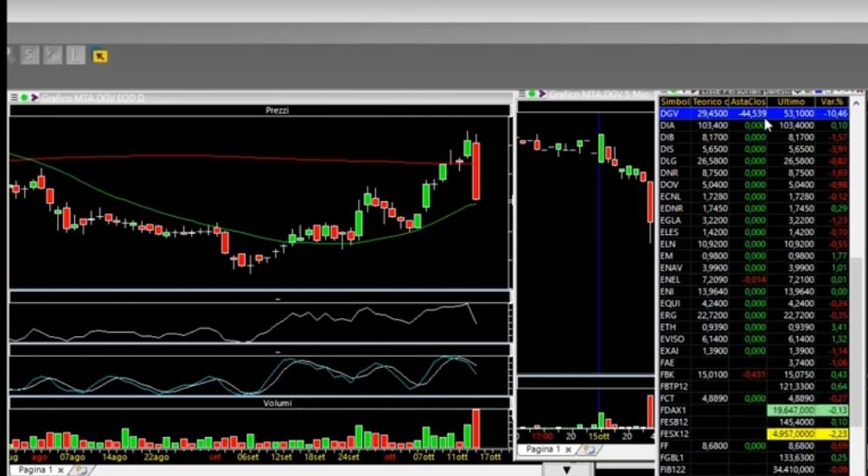The height and width of the screenshot is (476, 868).
Task: Select the EQUI symbol row
Action: (754, 303)
